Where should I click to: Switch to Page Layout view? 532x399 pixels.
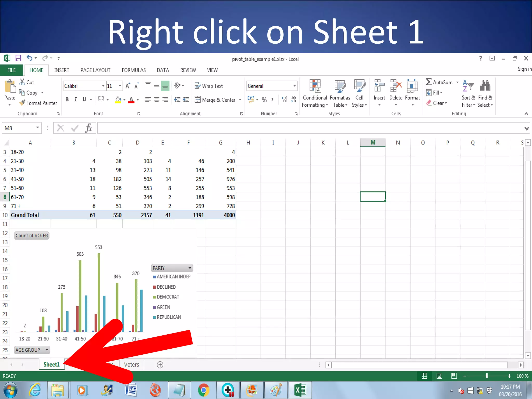(439, 376)
